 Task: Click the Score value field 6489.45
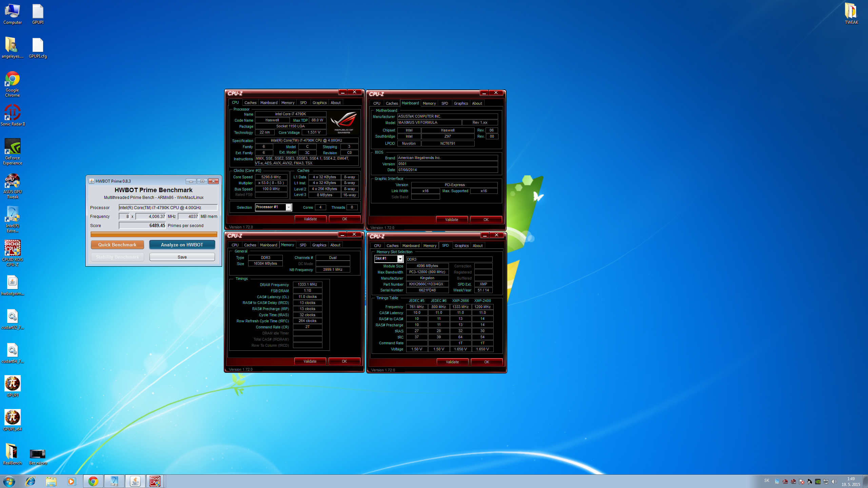point(142,225)
